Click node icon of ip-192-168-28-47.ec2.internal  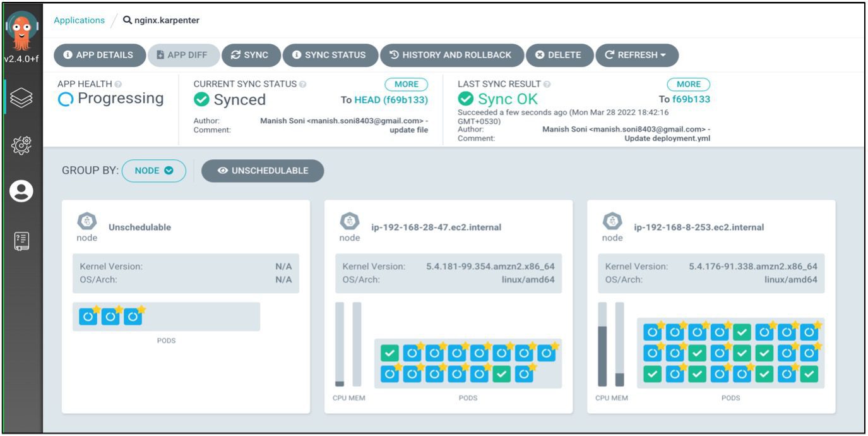[x=349, y=221]
